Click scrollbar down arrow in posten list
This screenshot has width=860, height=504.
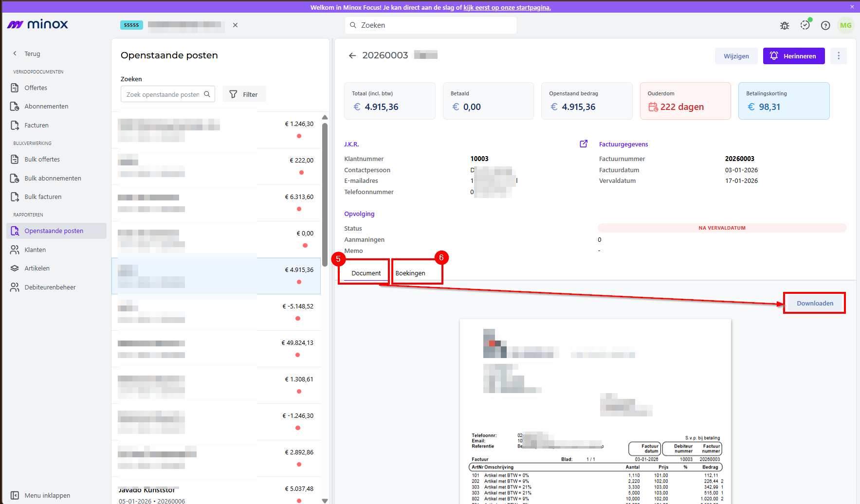click(325, 501)
